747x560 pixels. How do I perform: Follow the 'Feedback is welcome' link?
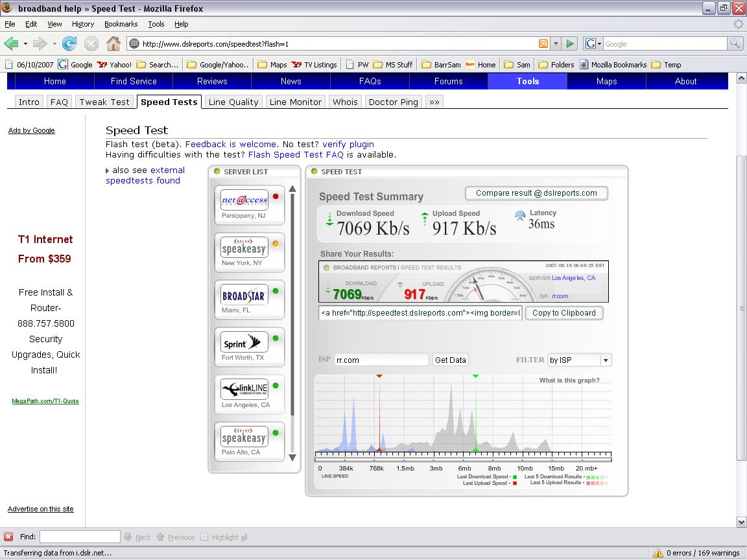click(x=231, y=145)
